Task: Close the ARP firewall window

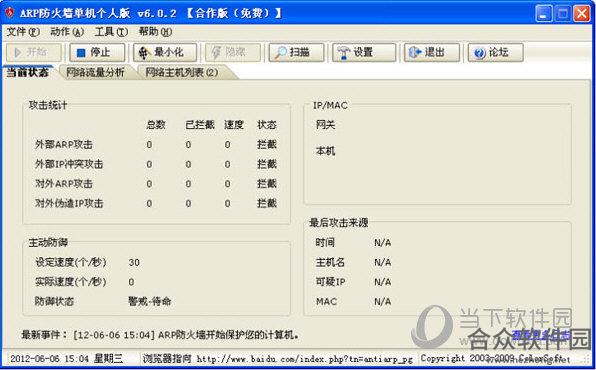Action: 582,13
